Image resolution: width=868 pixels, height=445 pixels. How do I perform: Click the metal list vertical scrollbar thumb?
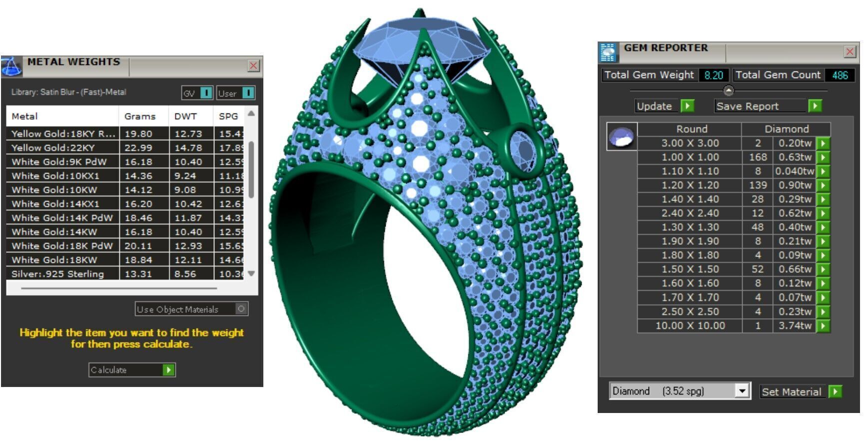click(x=251, y=170)
